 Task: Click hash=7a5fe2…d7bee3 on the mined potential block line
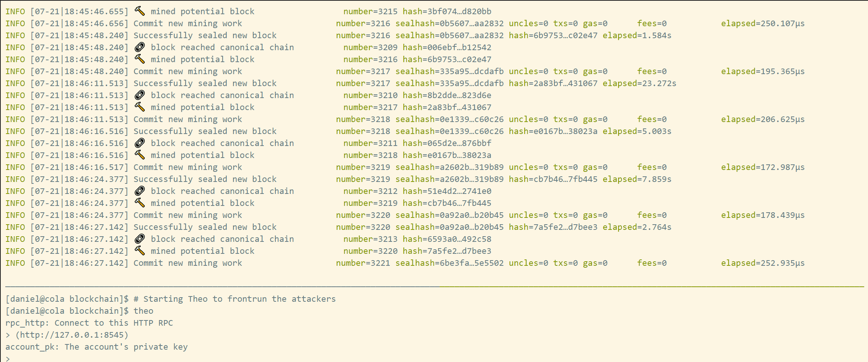447,251
